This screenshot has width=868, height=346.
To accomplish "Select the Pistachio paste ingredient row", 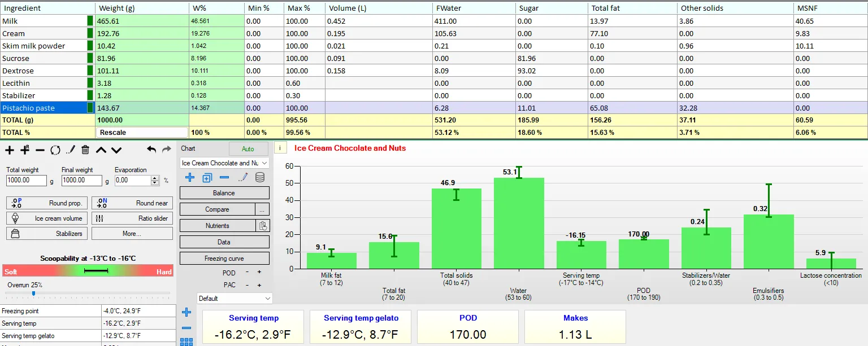I will [x=434, y=108].
